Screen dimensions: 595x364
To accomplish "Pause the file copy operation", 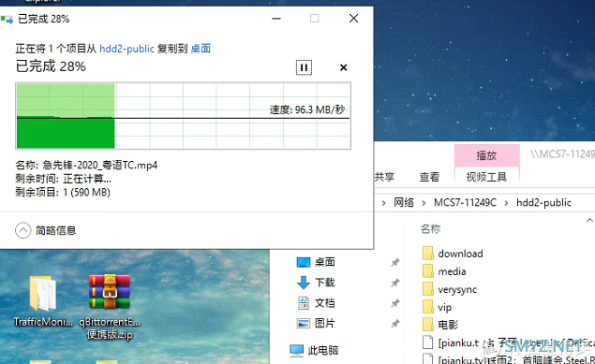I will (x=304, y=67).
